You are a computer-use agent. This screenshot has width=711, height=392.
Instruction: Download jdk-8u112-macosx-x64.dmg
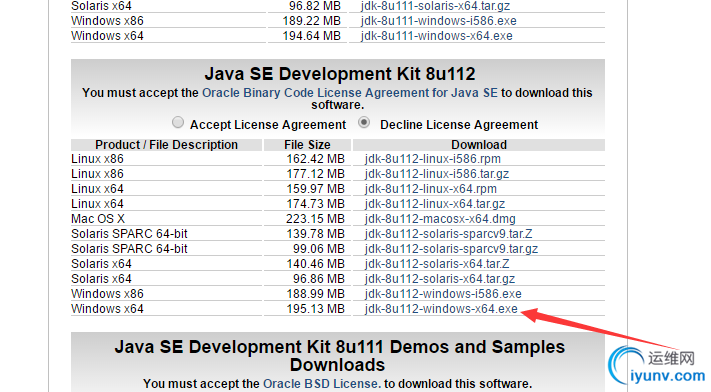click(x=440, y=219)
